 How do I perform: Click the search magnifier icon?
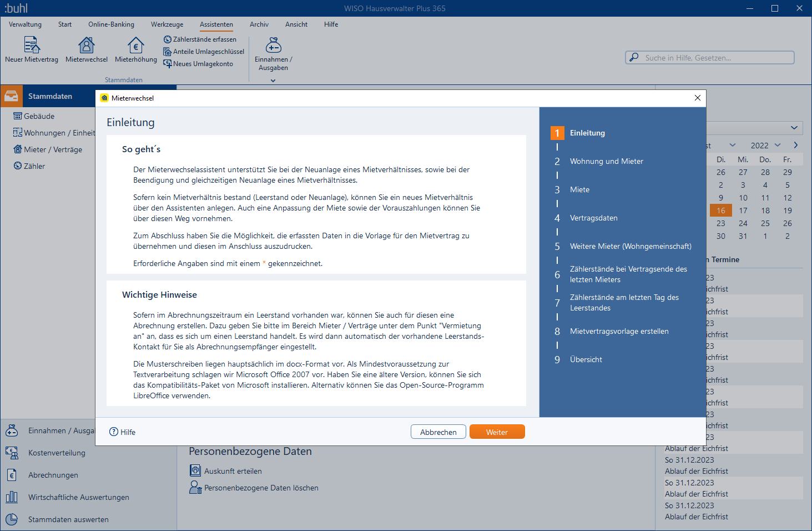(x=634, y=58)
